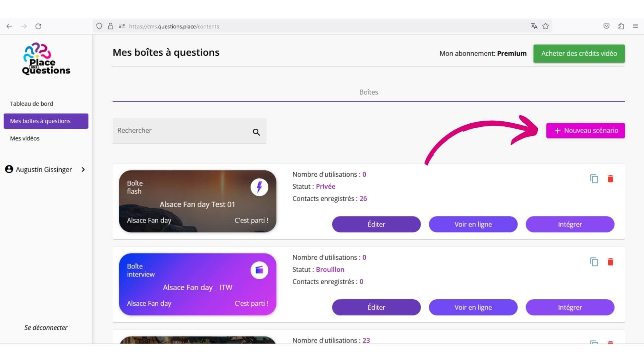Screen dimensions: 644x362
Task: Open Mes vidéos in sidebar
Action: click(25, 138)
